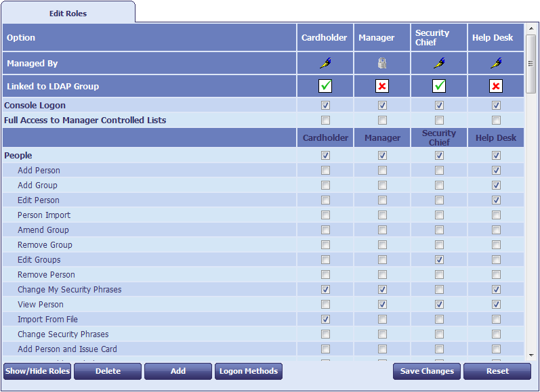Click the Delete button
The image size is (540, 392).
click(108, 371)
